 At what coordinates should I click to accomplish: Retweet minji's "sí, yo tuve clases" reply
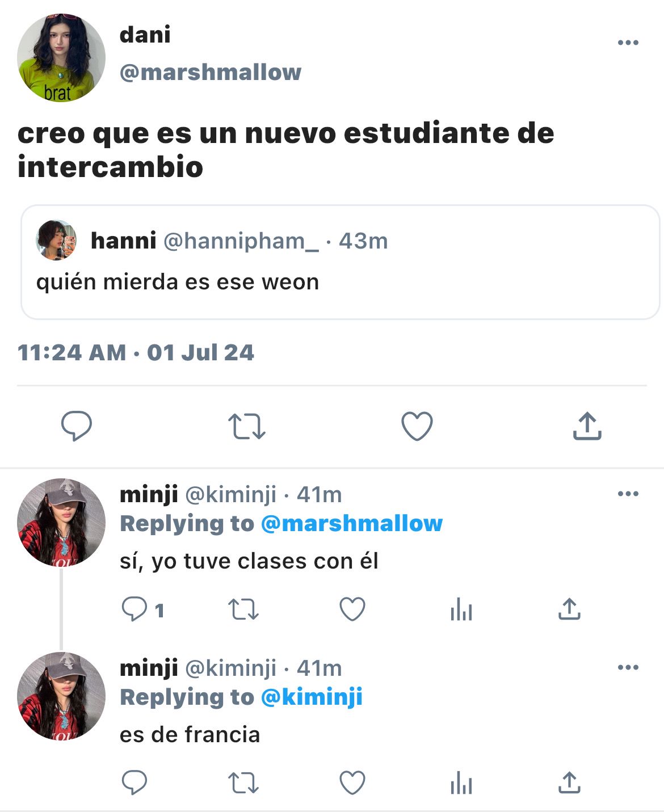pos(243,610)
